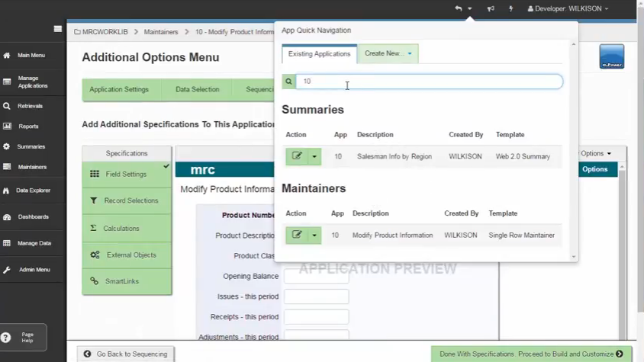The height and width of the screenshot is (362, 644).
Task: Click 'Single Row Maintainer' template cell
Action: pos(522,235)
